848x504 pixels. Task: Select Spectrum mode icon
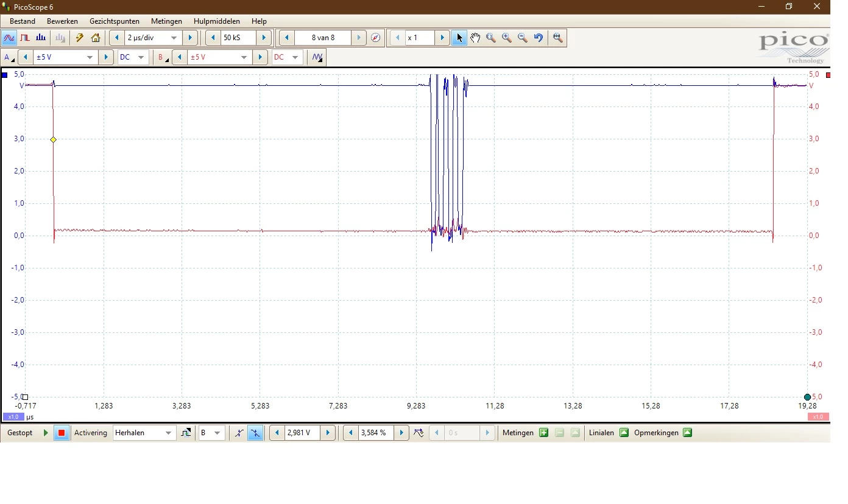pyautogui.click(x=41, y=38)
